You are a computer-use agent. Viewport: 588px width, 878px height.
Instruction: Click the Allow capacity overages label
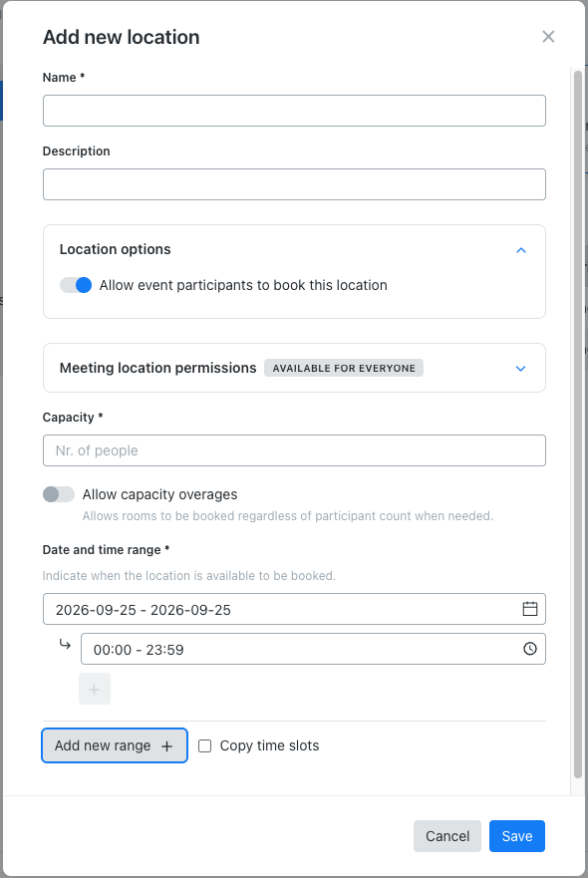click(160, 494)
